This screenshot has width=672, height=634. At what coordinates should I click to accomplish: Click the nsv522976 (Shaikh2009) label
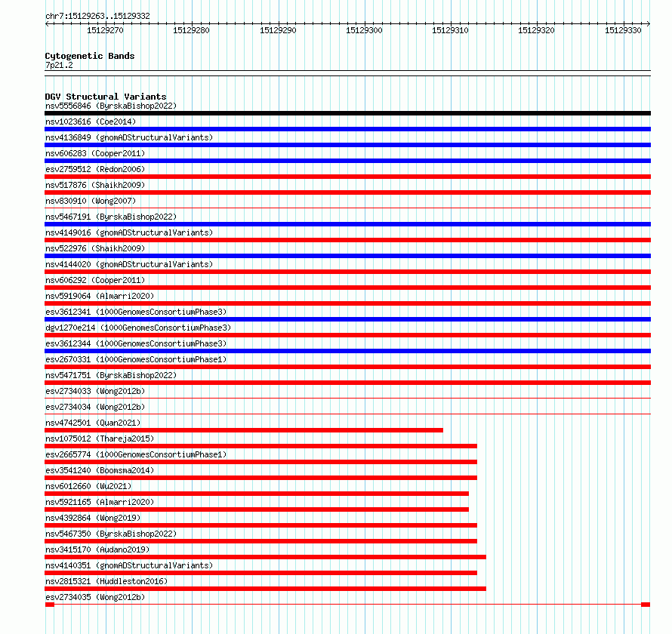click(x=95, y=248)
